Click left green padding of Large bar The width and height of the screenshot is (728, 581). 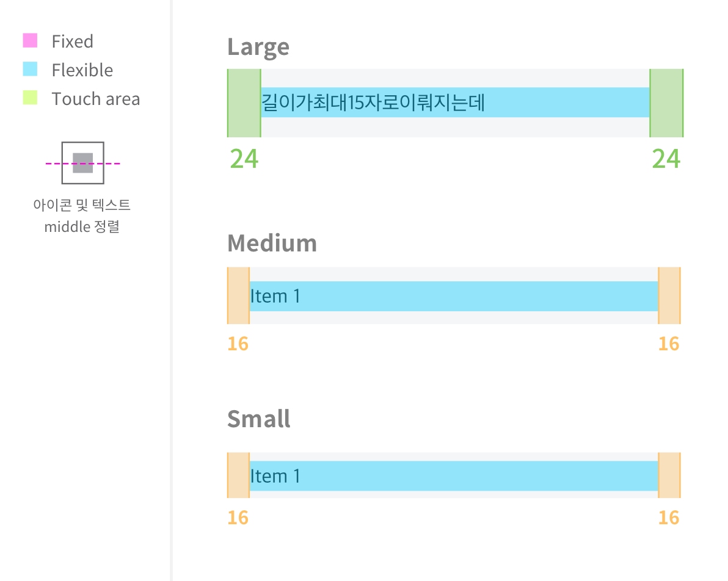tap(244, 103)
